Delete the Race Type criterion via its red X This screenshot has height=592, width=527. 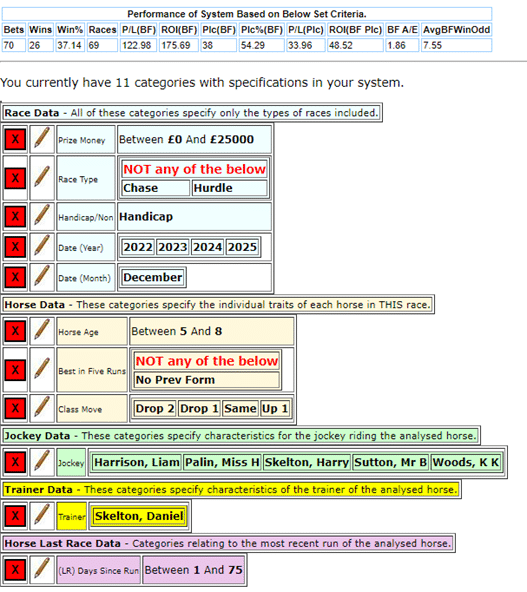click(15, 178)
